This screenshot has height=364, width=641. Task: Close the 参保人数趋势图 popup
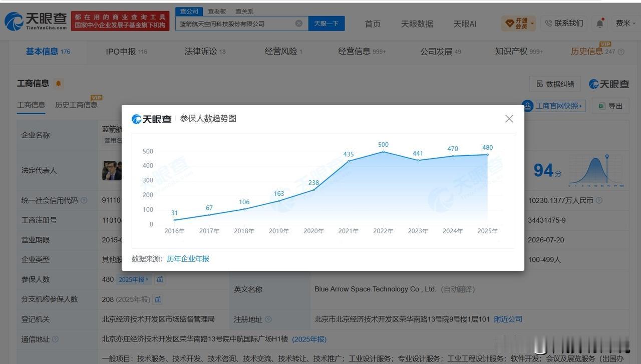tap(509, 119)
